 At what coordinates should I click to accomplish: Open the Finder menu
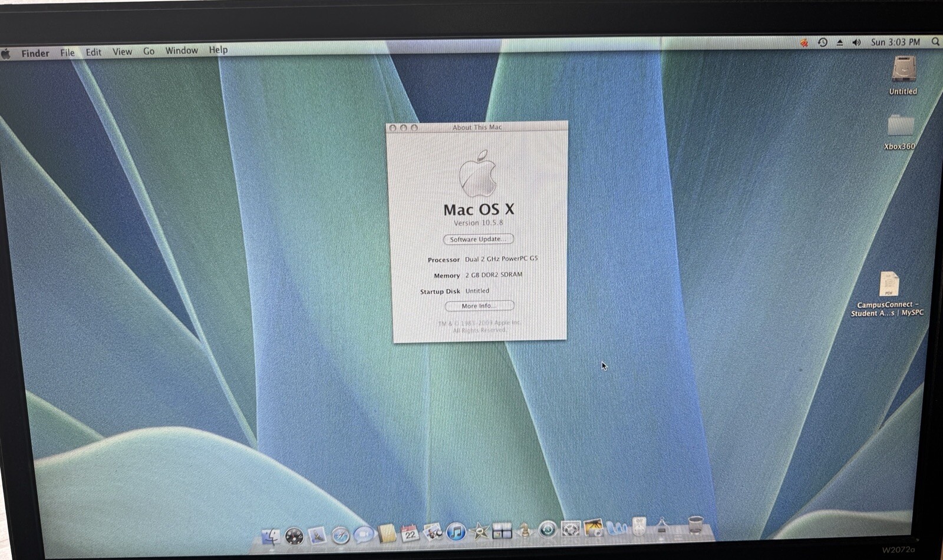point(35,53)
